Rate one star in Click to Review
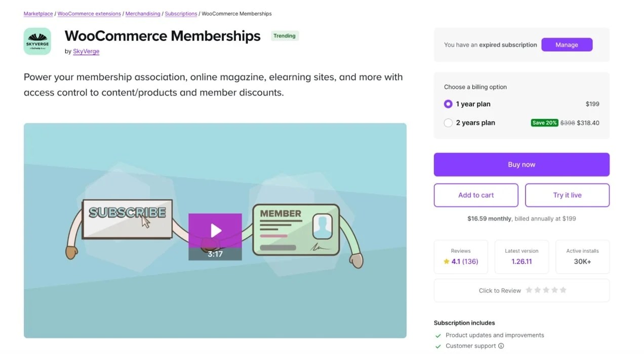This screenshot has width=644, height=354. click(x=529, y=290)
